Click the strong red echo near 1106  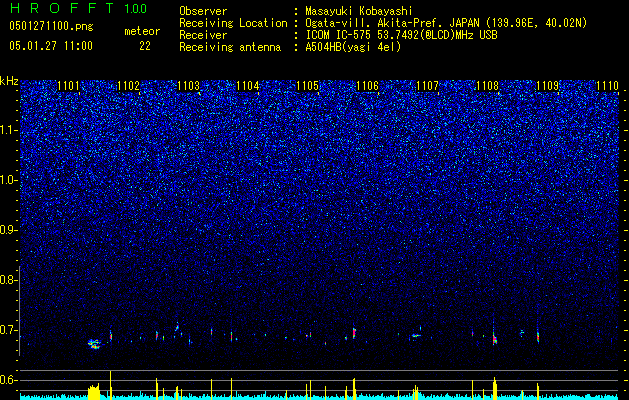coord(354,333)
